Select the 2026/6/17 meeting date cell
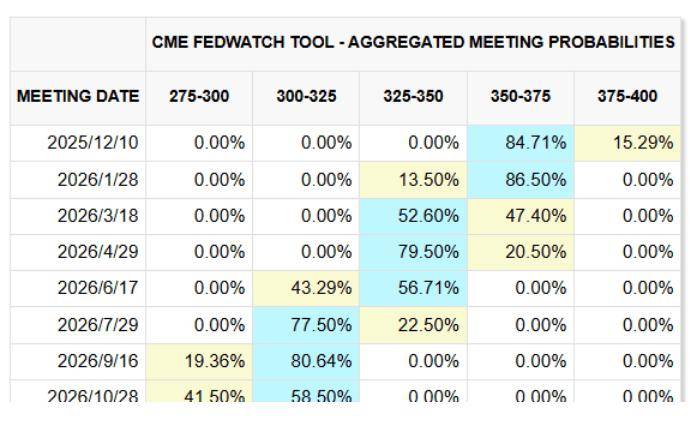 [x=96, y=289]
